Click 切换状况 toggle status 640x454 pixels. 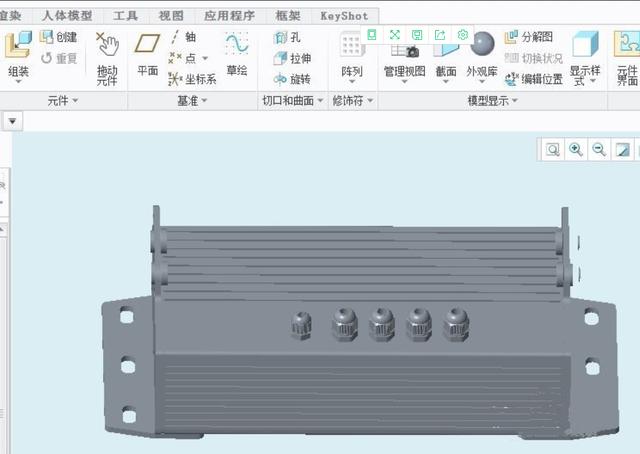point(533,58)
